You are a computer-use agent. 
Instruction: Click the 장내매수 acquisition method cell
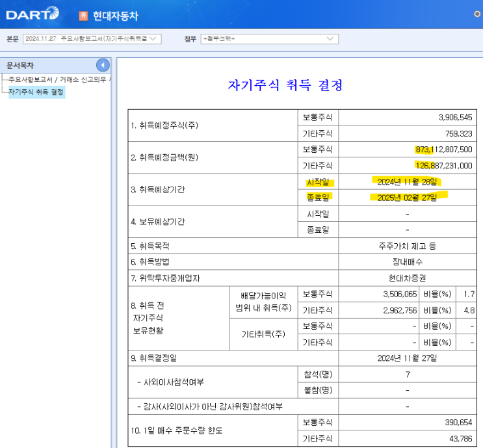tap(407, 261)
